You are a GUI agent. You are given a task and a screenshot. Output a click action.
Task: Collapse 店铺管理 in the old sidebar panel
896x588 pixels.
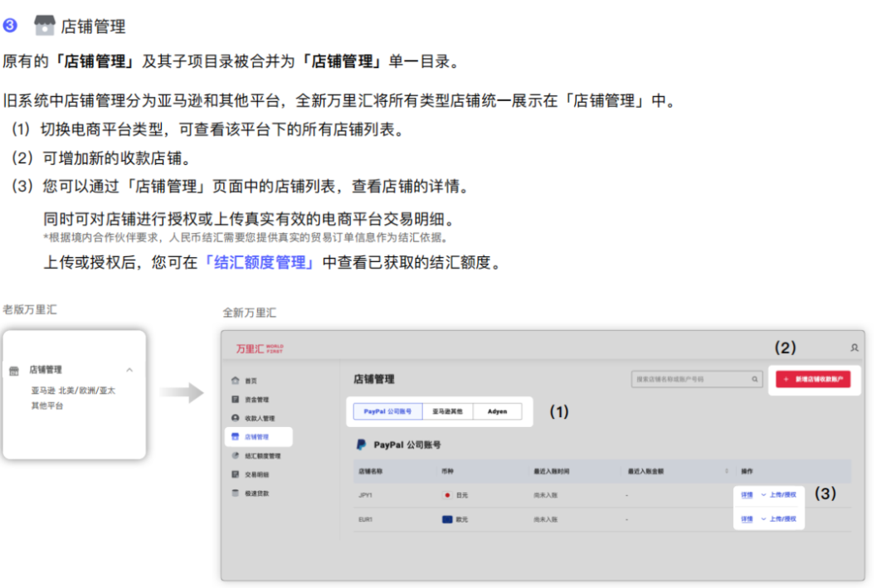(x=129, y=370)
